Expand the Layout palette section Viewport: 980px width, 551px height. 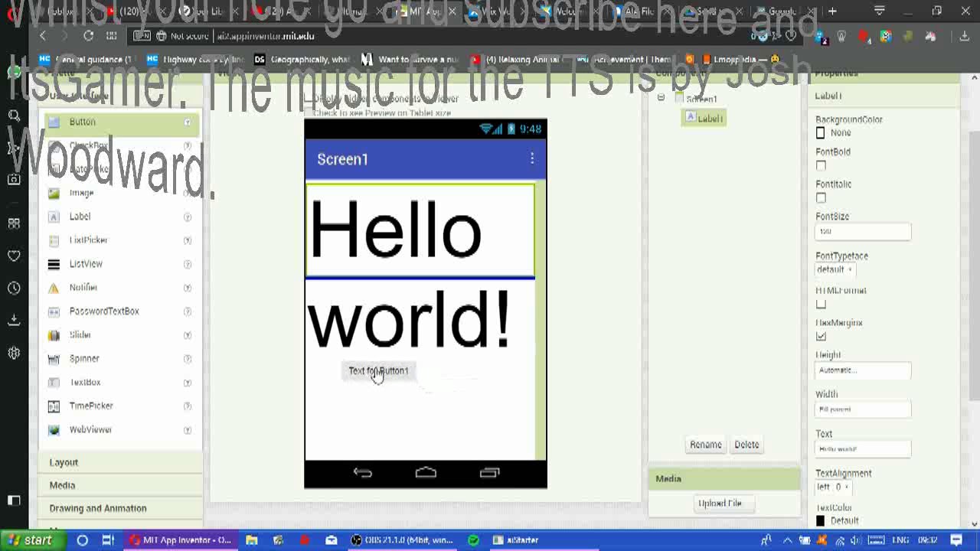coord(120,462)
